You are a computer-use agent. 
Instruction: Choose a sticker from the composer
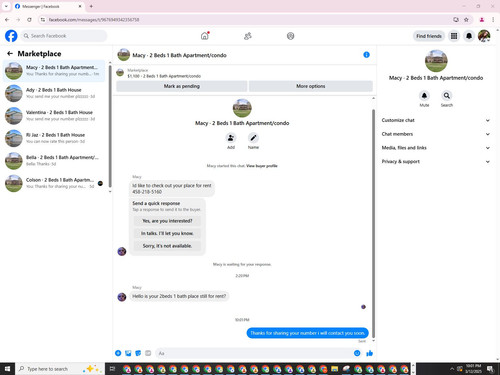click(138, 353)
